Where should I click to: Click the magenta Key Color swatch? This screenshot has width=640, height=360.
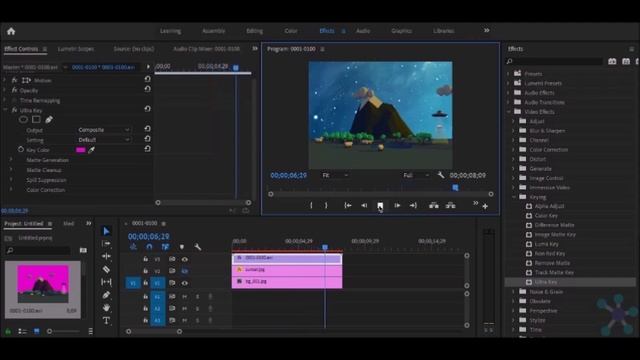click(x=80, y=150)
